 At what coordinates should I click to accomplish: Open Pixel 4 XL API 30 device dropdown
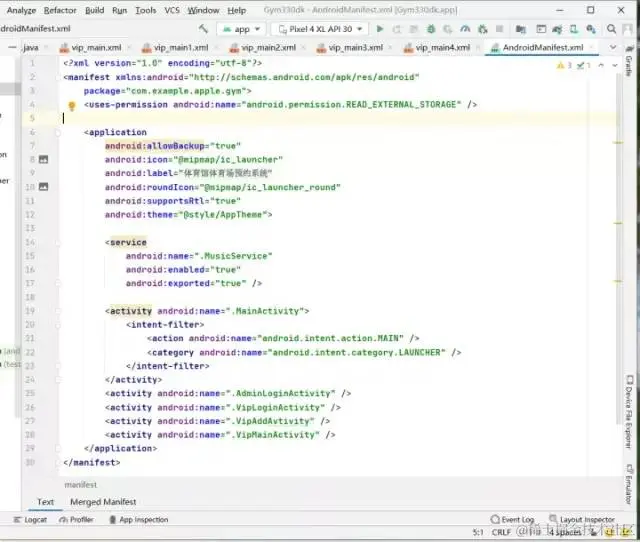(x=320, y=29)
